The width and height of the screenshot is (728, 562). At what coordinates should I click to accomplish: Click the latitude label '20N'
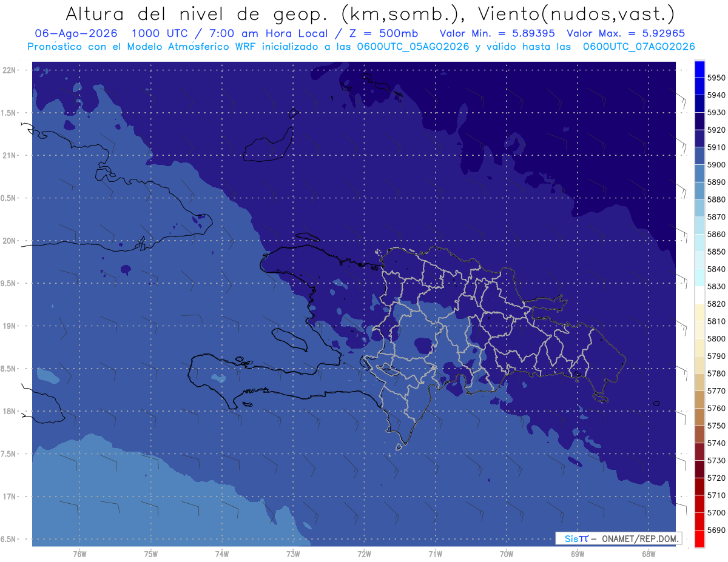tap(10, 241)
